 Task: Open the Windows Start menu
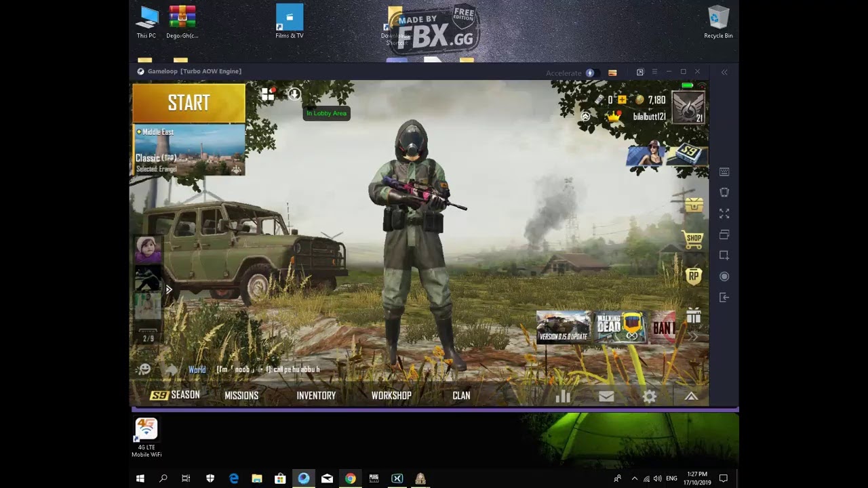pos(140,479)
